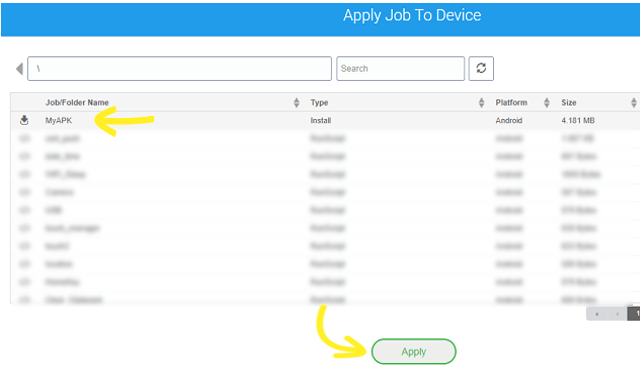640x370 pixels.
Task: Click the install icon on MyAPK row
Action: [x=24, y=120]
